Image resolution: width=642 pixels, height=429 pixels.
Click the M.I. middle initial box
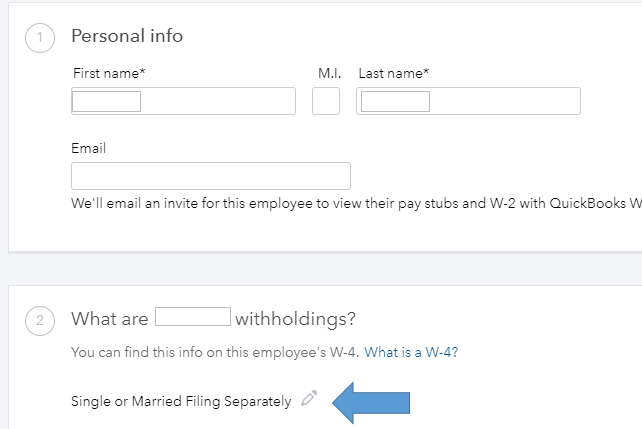326,101
